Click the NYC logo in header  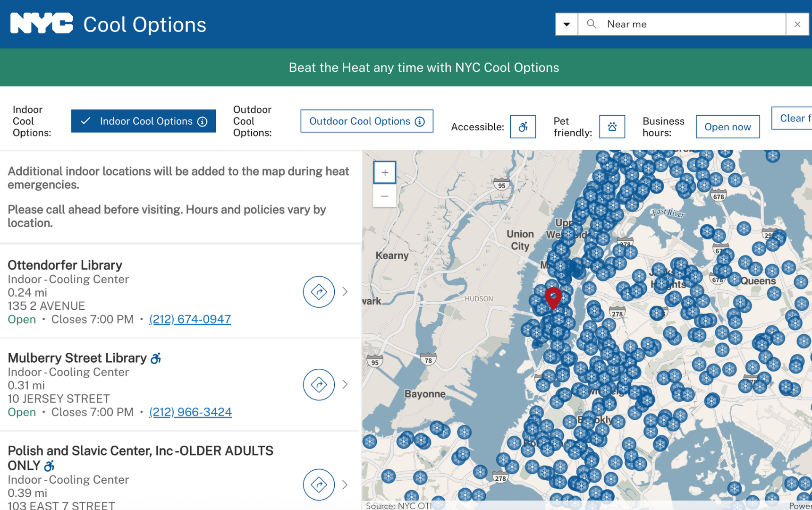pos(42,24)
